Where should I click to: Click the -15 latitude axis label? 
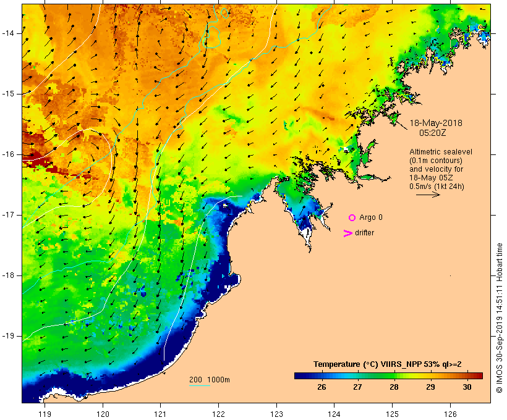pyautogui.click(x=8, y=94)
